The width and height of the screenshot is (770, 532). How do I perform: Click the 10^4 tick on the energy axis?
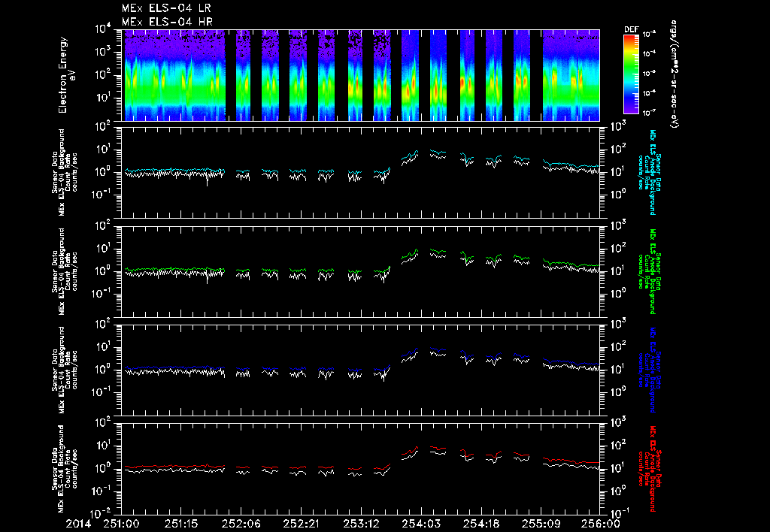coord(102,29)
